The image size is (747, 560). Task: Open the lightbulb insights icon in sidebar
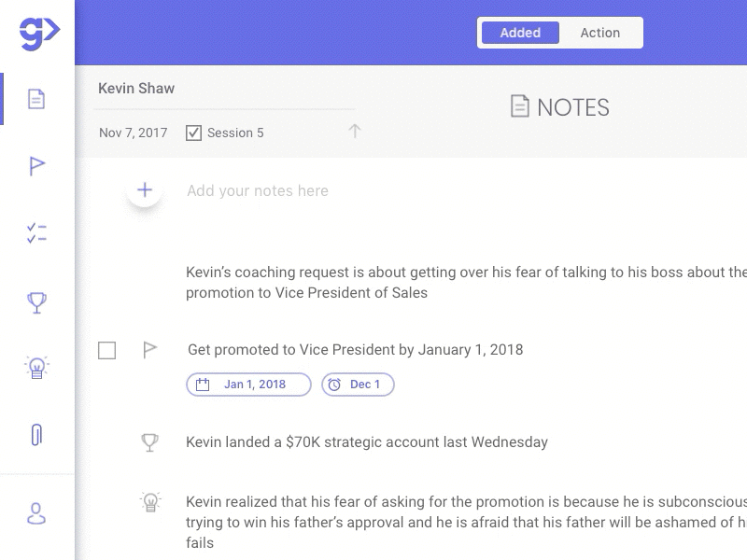(36, 368)
